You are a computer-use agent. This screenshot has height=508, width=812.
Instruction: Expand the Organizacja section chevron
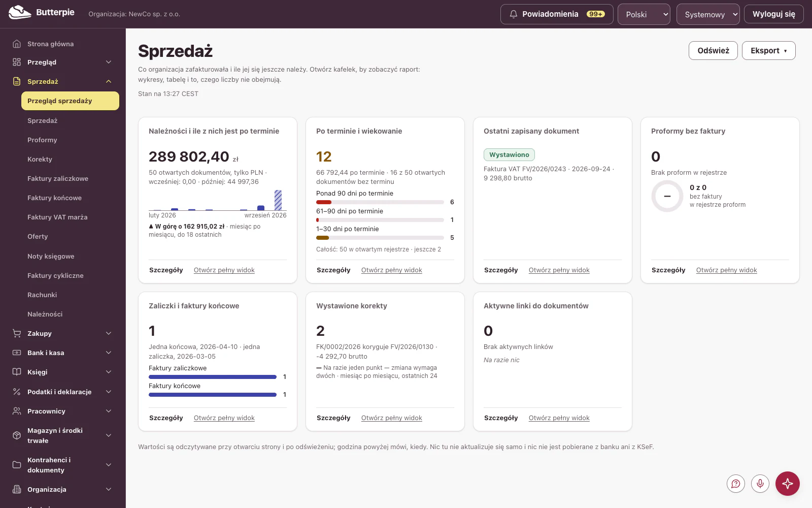coord(109,489)
